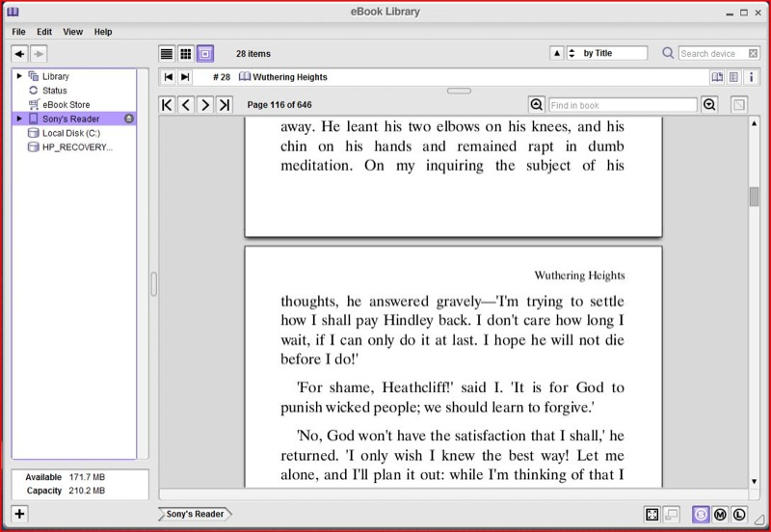Viewport: 771px width, 532px height.
Task: Select the single item view button
Action: pos(205,54)
